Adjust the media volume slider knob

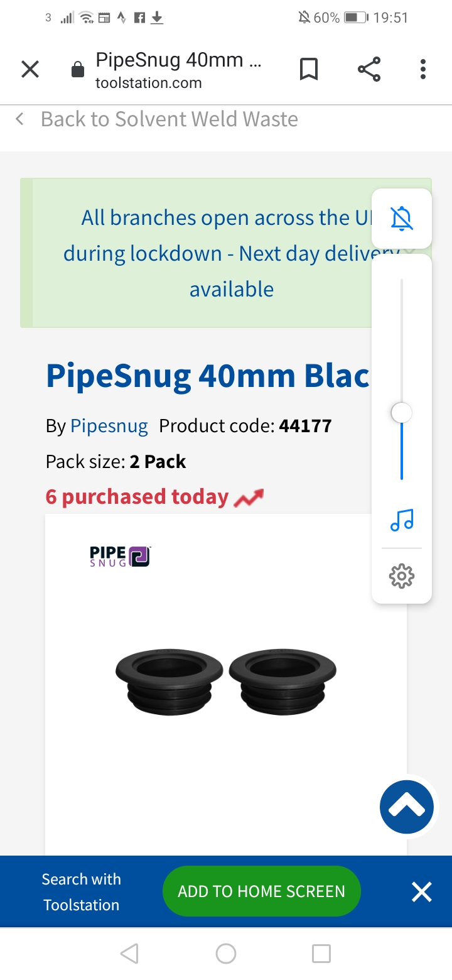click(x=402, y=413)
